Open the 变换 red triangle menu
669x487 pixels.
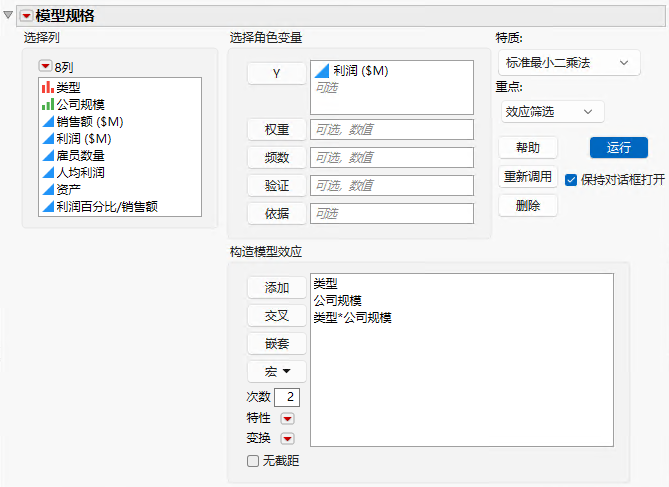click(287, 438)
